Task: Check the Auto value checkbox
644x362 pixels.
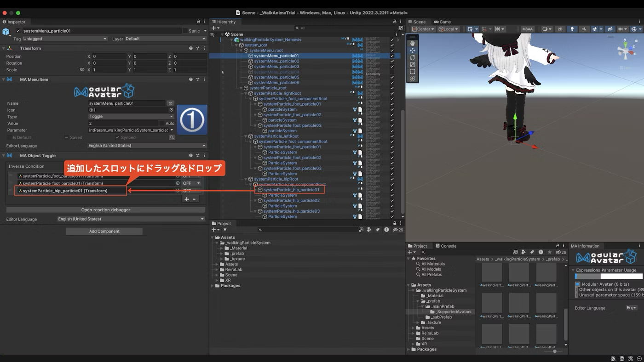Action: pos(161,123)
